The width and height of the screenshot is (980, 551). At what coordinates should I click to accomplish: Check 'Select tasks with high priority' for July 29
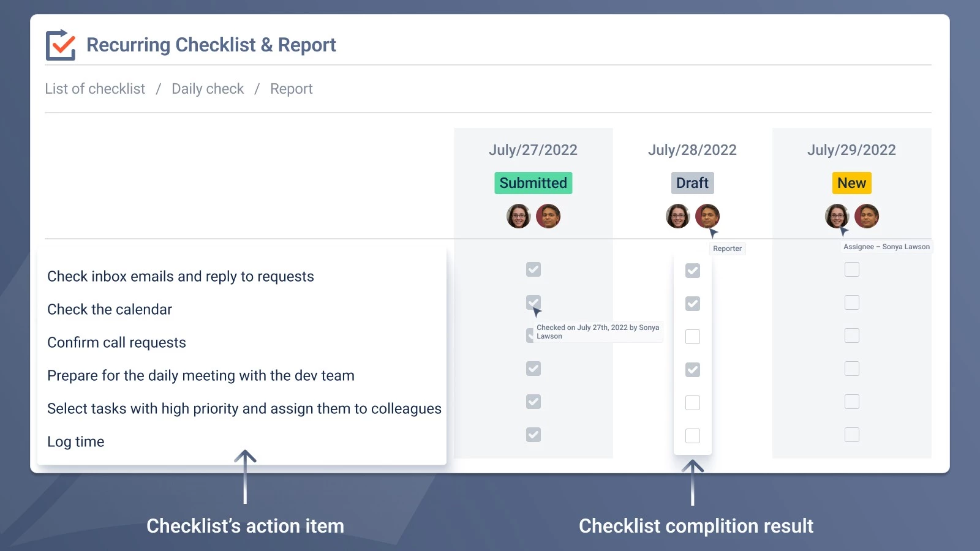click(852, 402)
